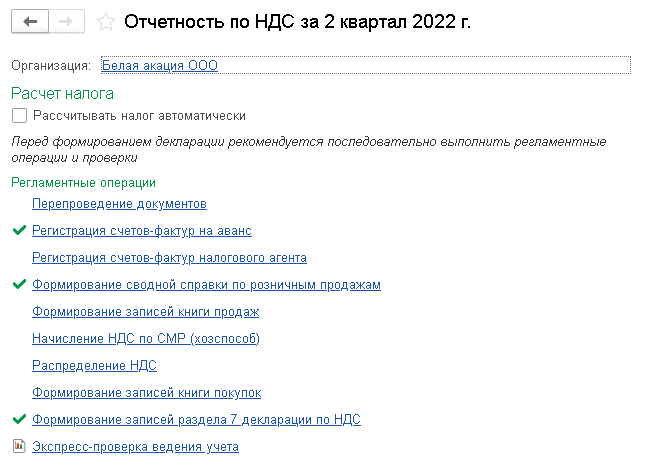Screen dimensions: 651x468
Task: Open organization 'Белая акация ООО' link
Action: [159, 66]
